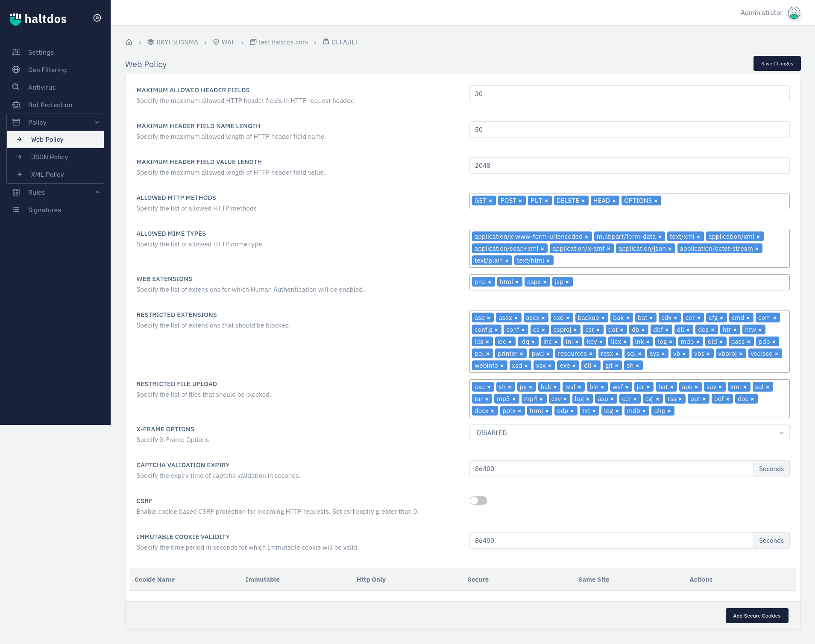Click the WAF breadcrumb link

pyautogui.click(x=228, y=42)
